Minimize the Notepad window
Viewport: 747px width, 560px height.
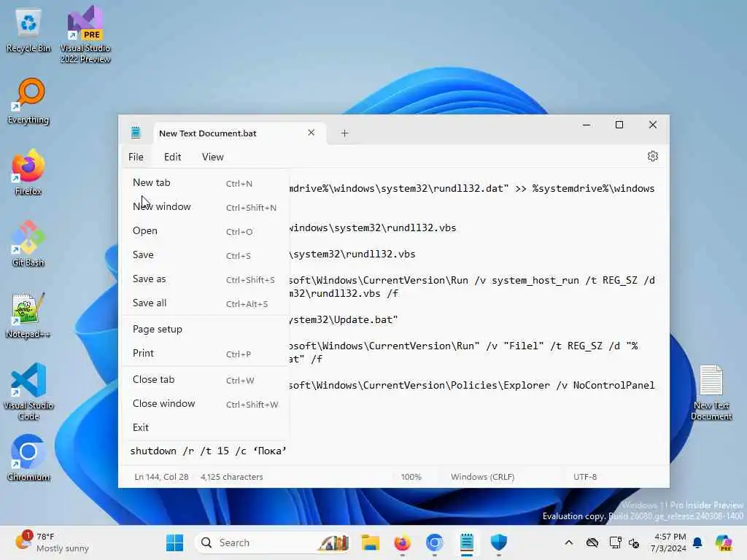[x=587, y=125]
